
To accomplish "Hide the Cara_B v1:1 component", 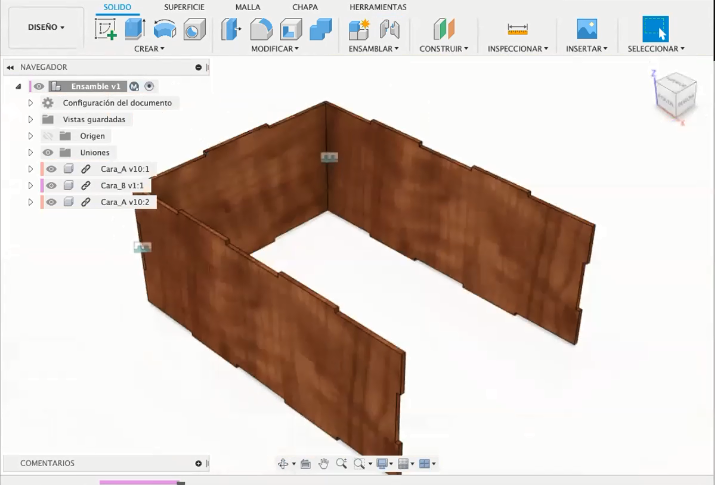I will [x=51, y=186].
